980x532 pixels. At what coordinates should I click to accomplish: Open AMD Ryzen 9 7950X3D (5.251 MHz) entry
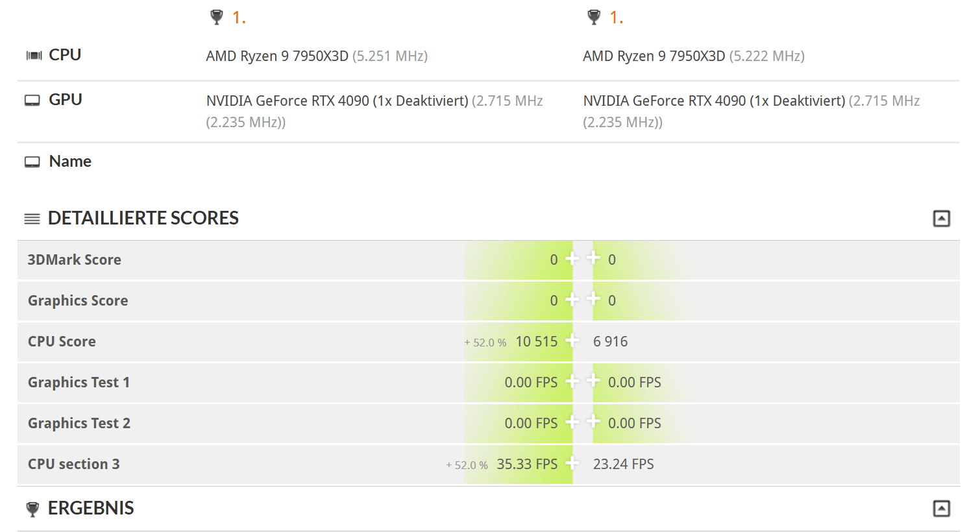tap(317, 56)
